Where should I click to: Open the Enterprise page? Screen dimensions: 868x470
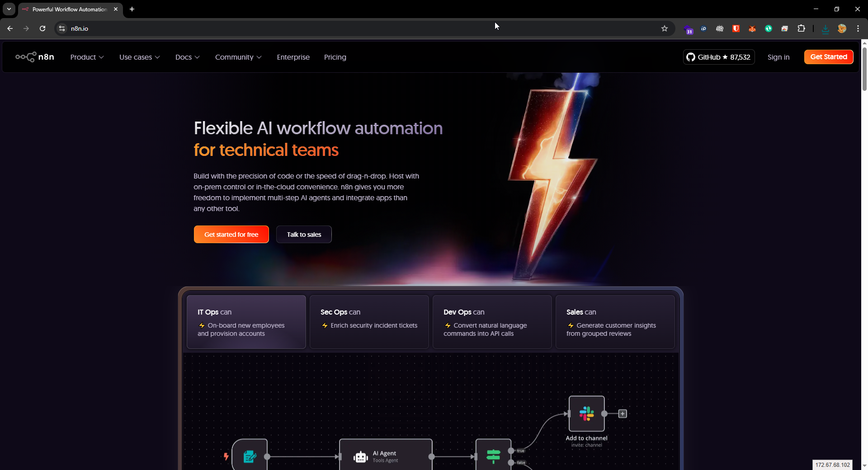[293, 57]
